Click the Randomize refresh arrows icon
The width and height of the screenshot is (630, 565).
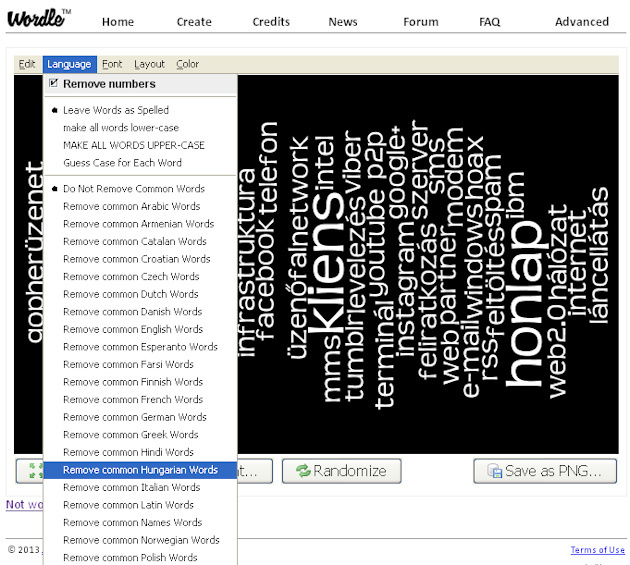tap(303, 471)
